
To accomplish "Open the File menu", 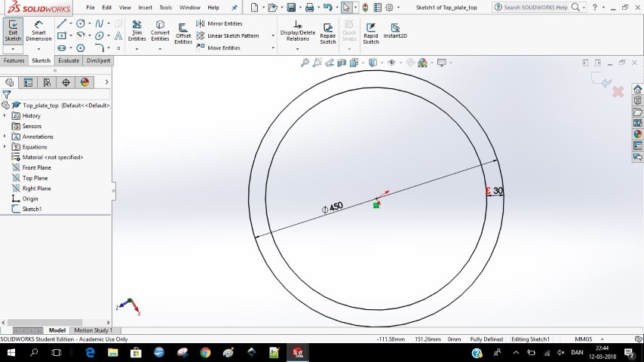I will click(90, 8).
